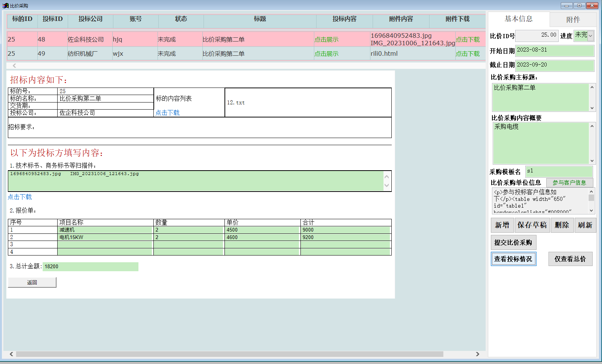The width and height of the screenshot is (602, 364).
Task: Click the 查看投标情况 button
Action: pos(513,259)
